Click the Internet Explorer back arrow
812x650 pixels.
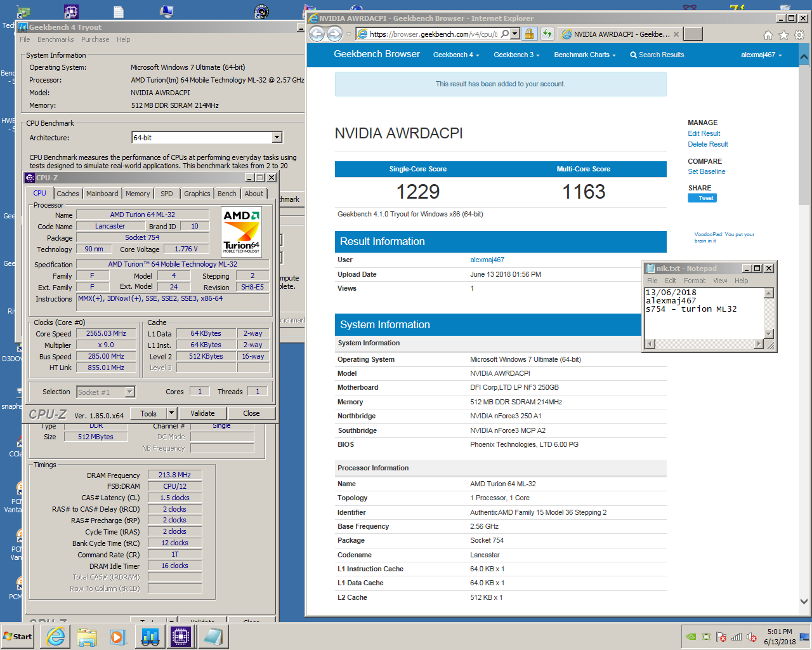(x=317, y=34)
